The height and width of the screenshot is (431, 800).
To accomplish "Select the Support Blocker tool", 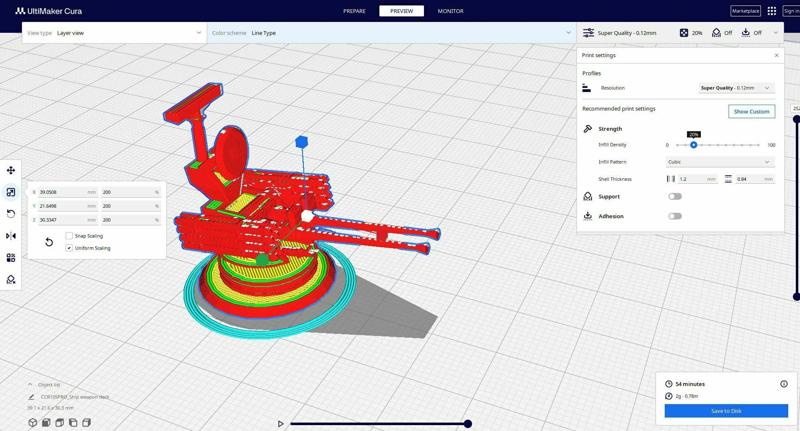I will [11, 280].
